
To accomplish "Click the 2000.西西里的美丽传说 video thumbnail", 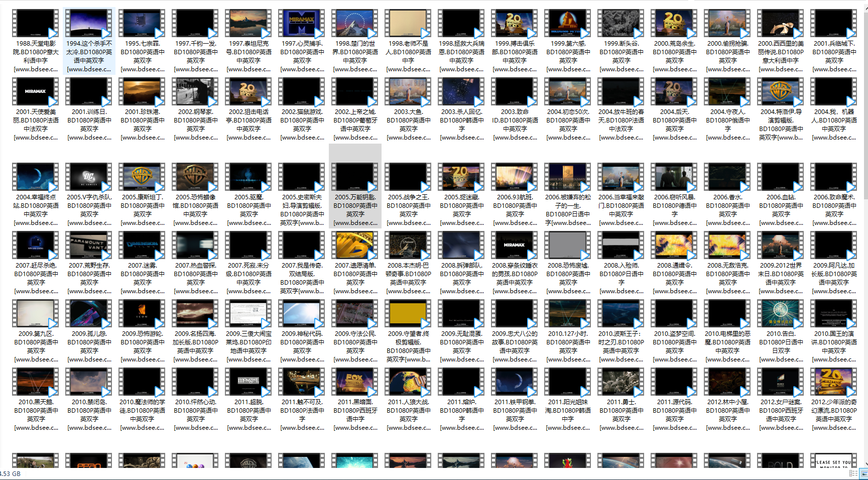I will point(781,23).
